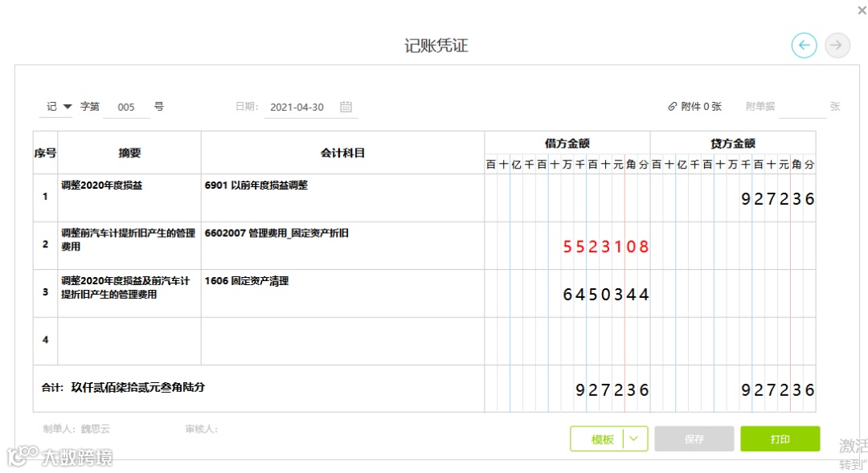Click empty account cell in row 4
Viewport: 868px width, 473px height.
[x=342, y=340]
